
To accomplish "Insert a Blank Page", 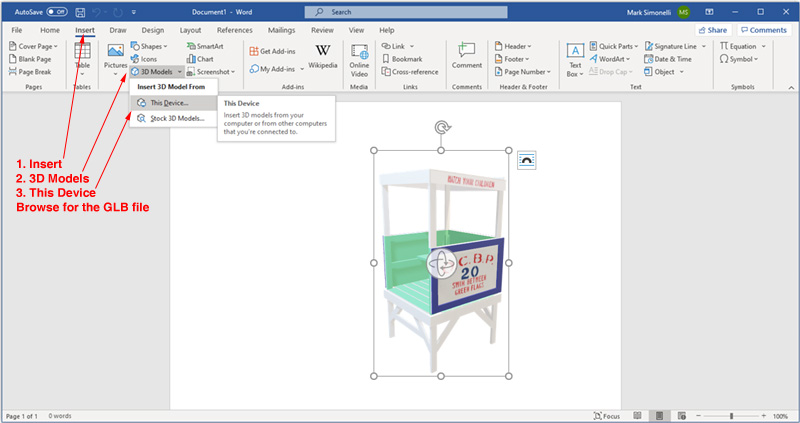I will [x=31, y=59].
